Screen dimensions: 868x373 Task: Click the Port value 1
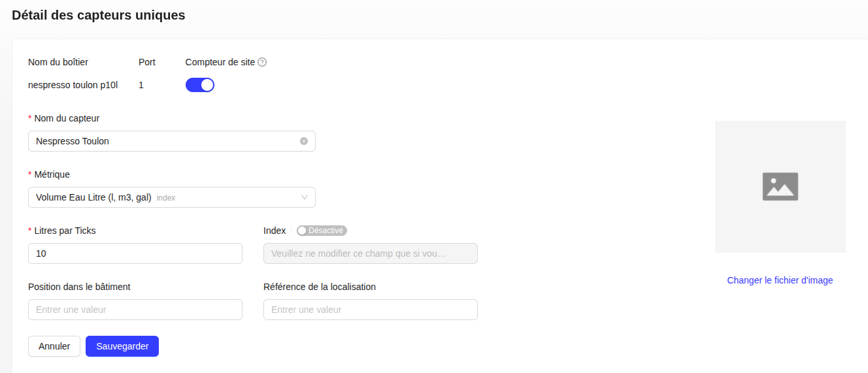(141, 85)
